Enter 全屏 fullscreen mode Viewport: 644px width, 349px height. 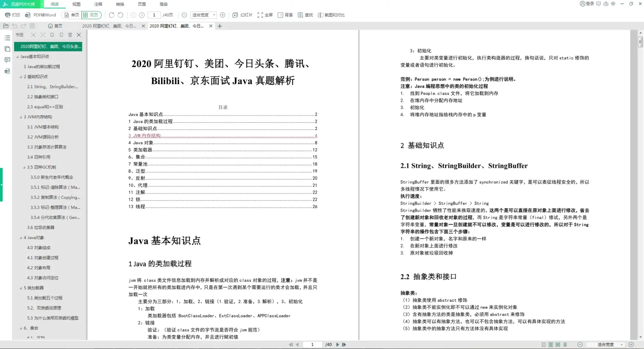pos(265,15)
